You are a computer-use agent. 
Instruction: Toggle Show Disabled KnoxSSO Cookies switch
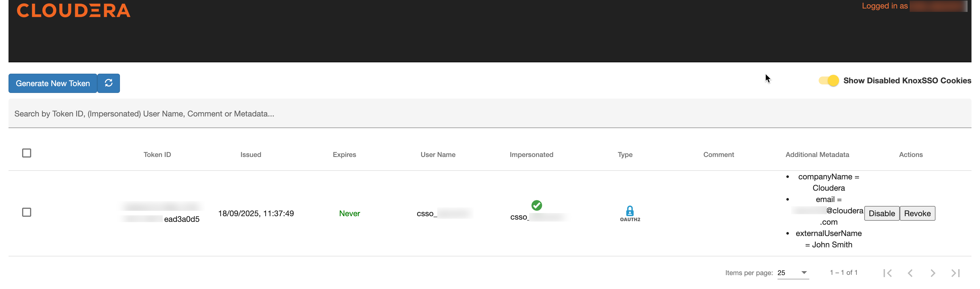829,81
